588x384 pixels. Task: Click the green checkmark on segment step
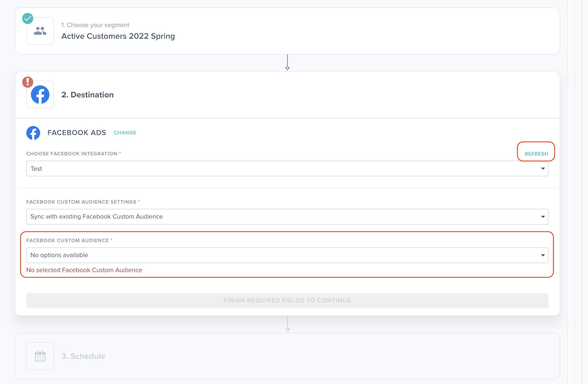click(x=28, y=18)
